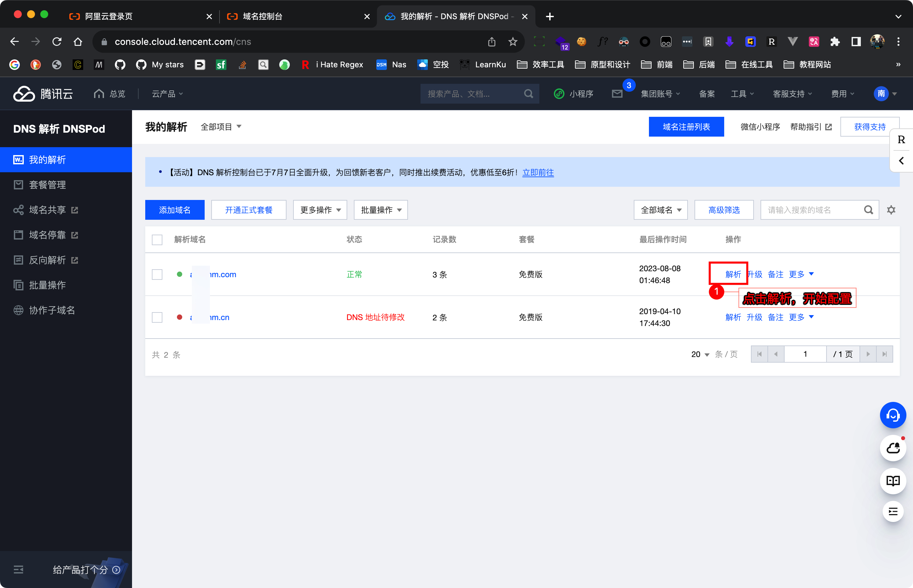Collapse the sidebar using bottom-left menu icon
Image resolution: width=913 pixels, height=588 pixels.
[x=18, y=570]
